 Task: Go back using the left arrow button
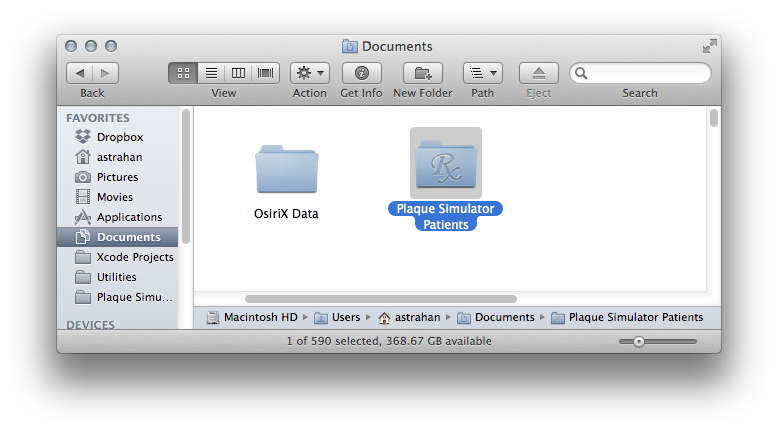click(80, 73)
